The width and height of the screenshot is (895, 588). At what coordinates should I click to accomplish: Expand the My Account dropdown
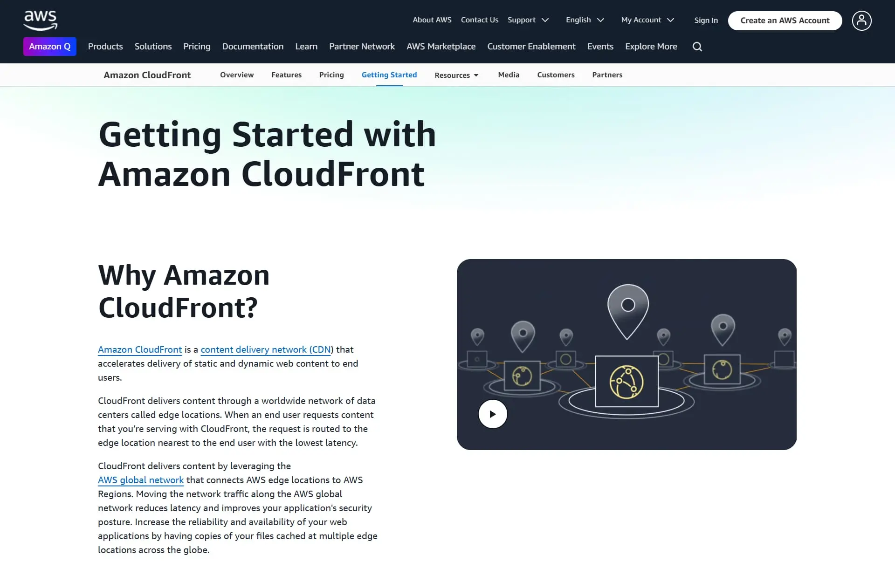coord(647,20)
